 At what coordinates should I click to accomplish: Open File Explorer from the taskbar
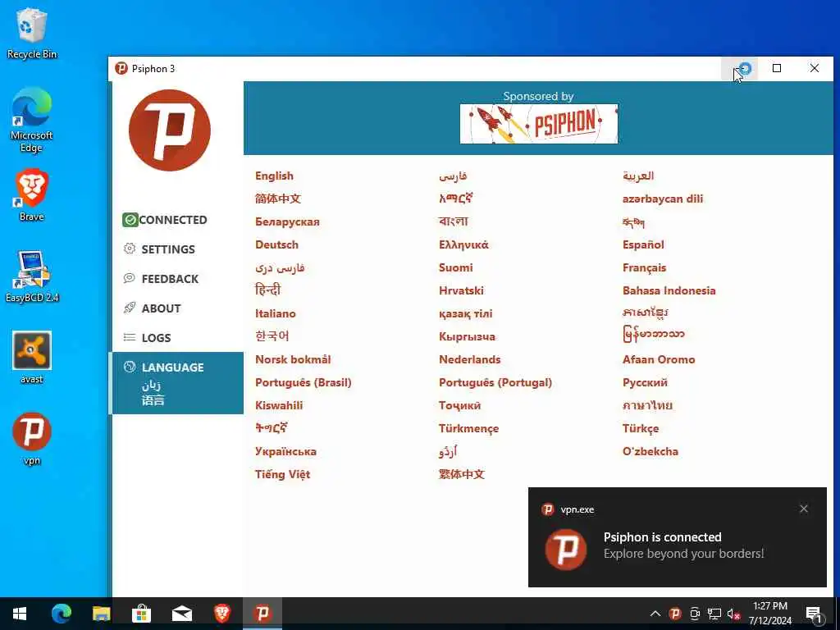point(101,614)
